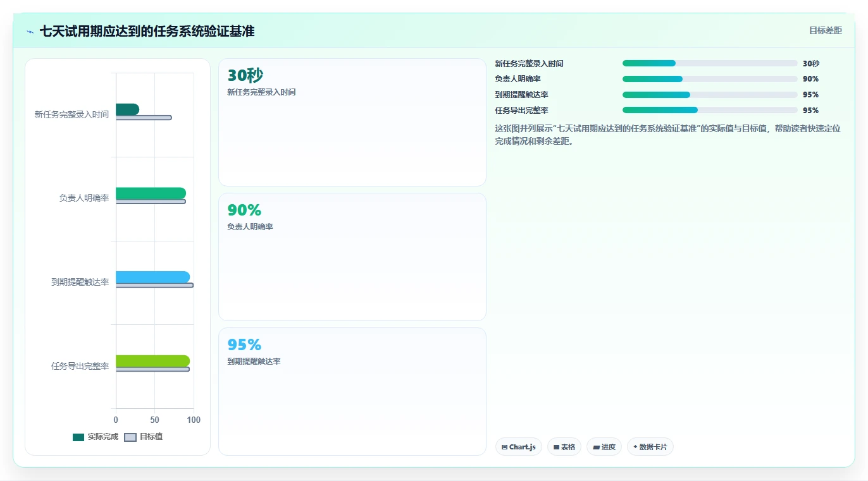Image resolution: width=868 pixels, height=481 pixels.
Task: Click the dark teal 新任务完整录入时间 actual bar in chart
Action: click(x=127, y=109)
